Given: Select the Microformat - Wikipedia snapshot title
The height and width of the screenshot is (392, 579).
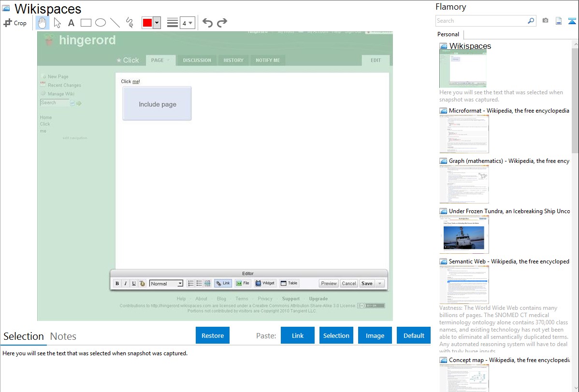Looking at the screenshot, I should [x=509, y=111].
